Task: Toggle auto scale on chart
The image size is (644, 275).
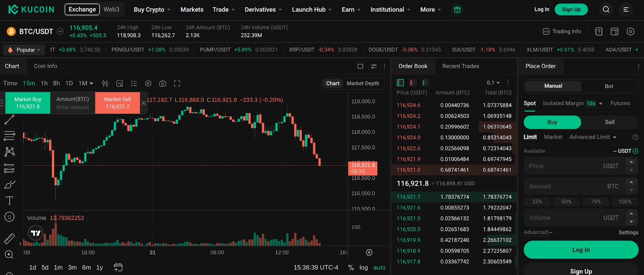Action: (x=379, y=268)
